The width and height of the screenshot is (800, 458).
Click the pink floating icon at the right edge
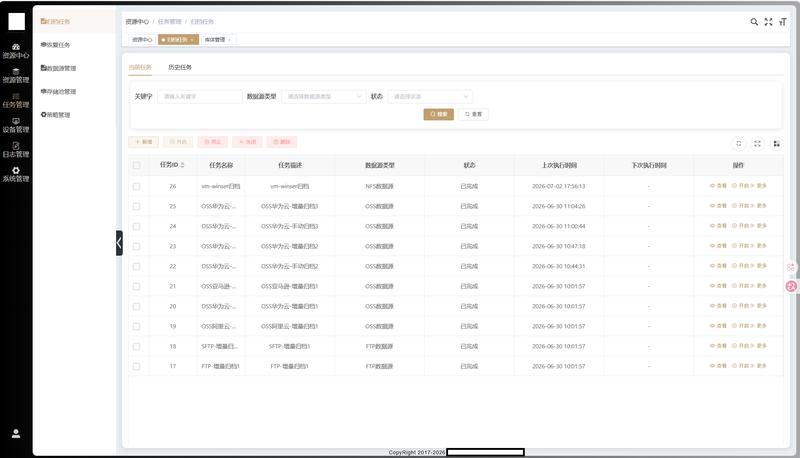point(791,286)
